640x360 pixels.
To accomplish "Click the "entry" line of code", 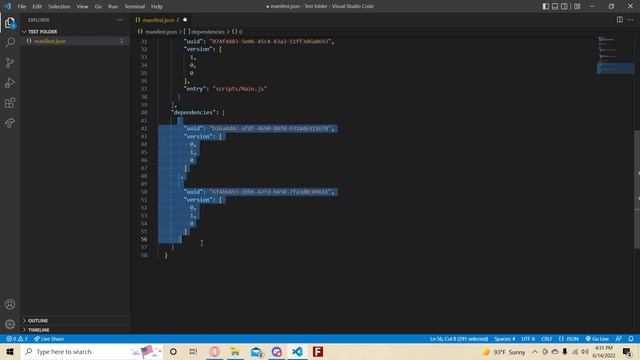I will click(x=225, y=89).
